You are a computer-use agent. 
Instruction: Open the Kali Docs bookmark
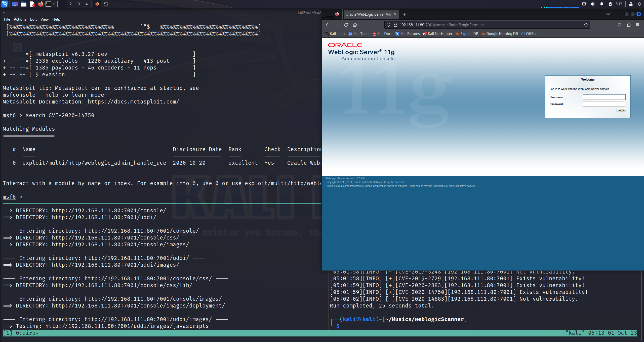[382, 34]
